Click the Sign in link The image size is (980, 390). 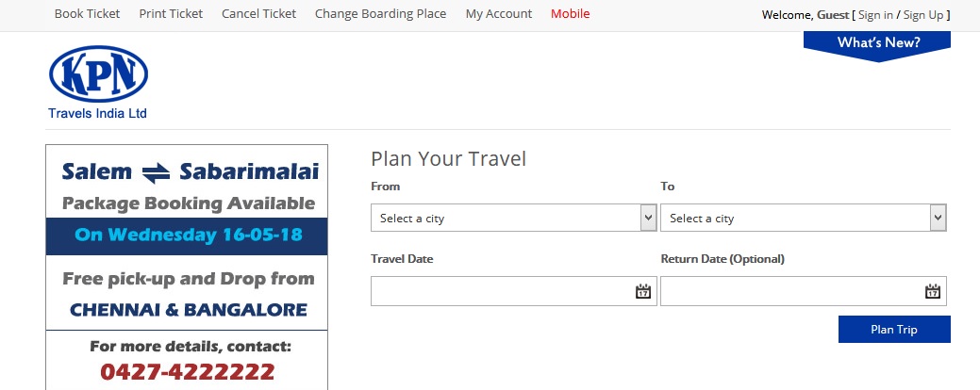[875, 15]
